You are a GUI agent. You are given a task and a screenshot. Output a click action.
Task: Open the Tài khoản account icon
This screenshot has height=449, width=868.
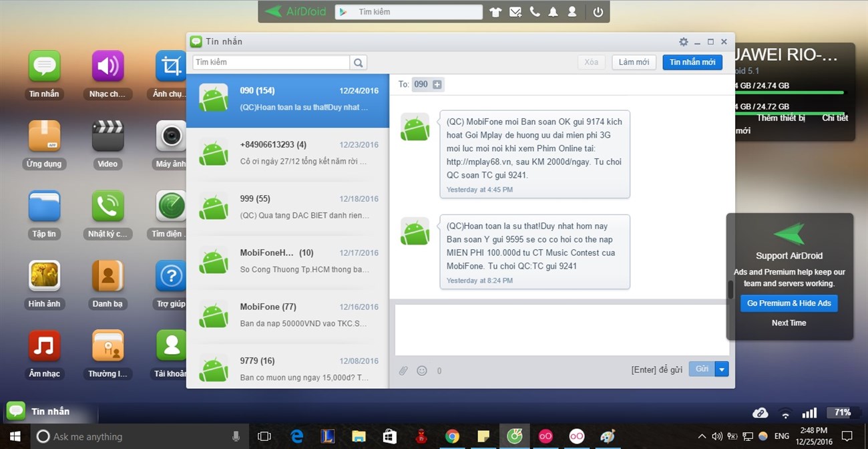coord(171,346)
